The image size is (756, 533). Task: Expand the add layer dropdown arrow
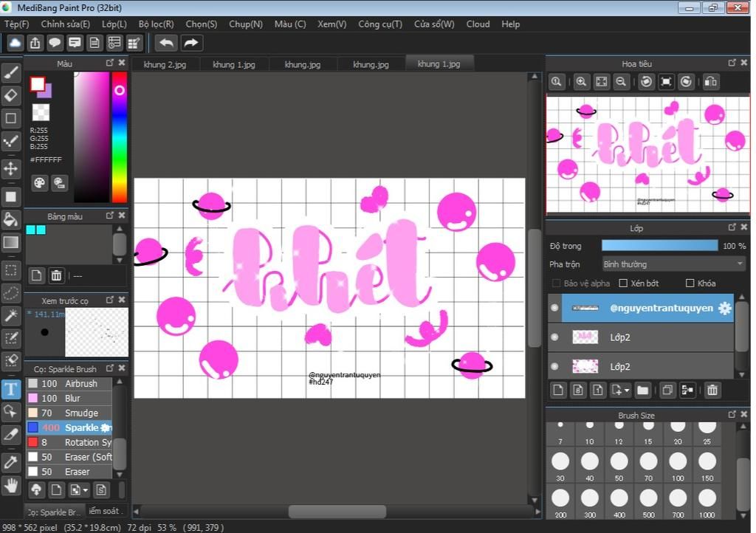[x=627, y=390]
